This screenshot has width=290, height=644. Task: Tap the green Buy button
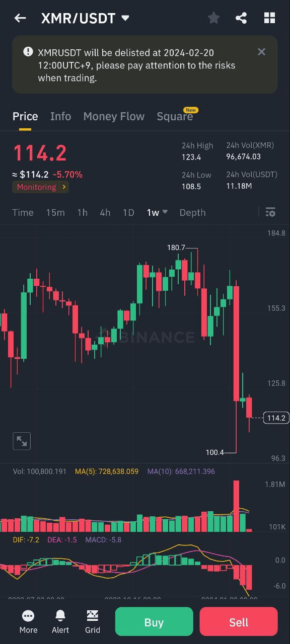click(x=154, y=622)
